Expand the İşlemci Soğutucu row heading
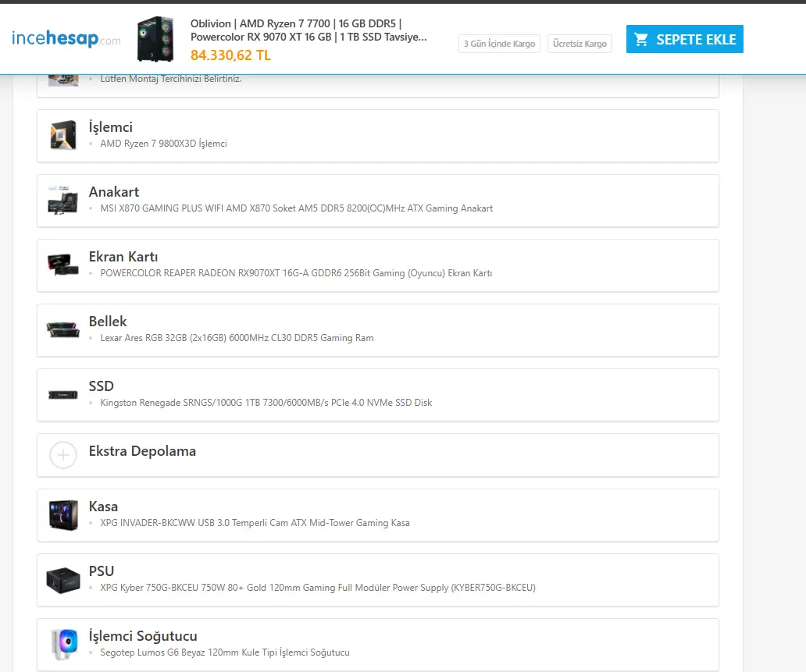 click(x=142, y=635)
